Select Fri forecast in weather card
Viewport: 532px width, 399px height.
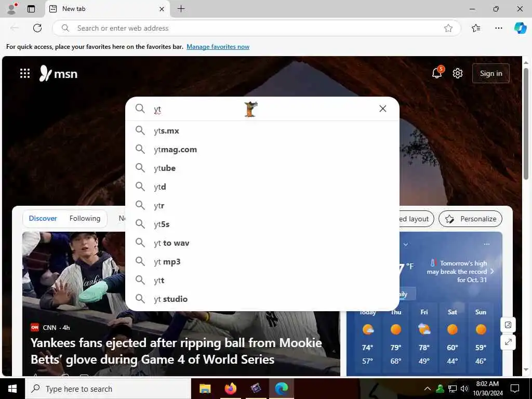[424, 338]
